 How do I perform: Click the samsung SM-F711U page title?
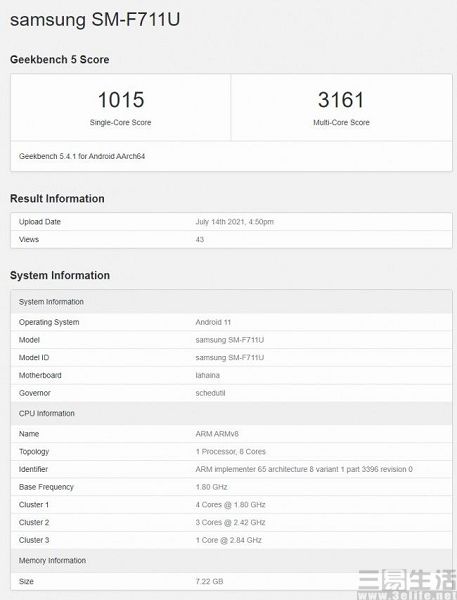[95, 19]
